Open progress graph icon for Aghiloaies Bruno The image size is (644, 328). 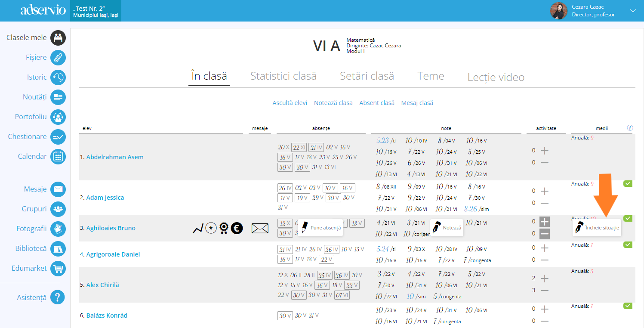[198, 228]
